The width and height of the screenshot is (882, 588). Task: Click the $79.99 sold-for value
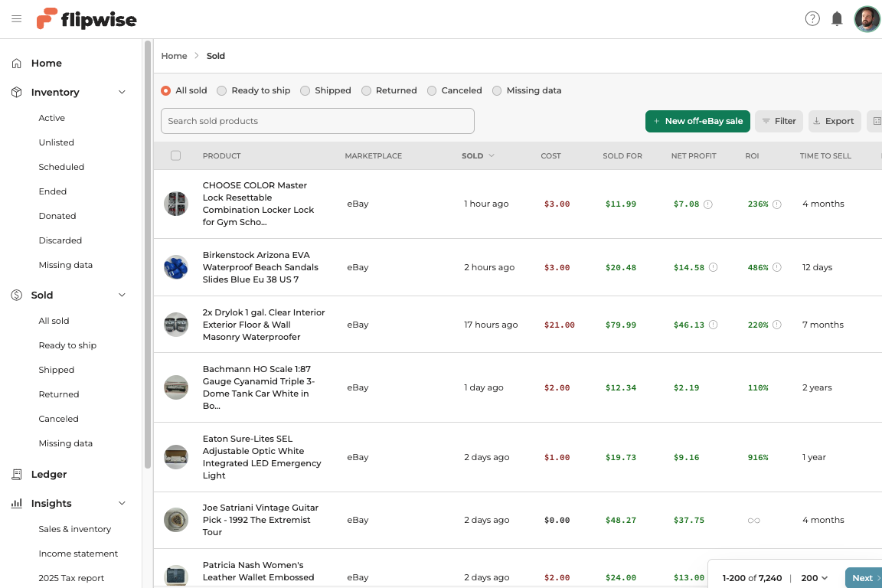621,325
